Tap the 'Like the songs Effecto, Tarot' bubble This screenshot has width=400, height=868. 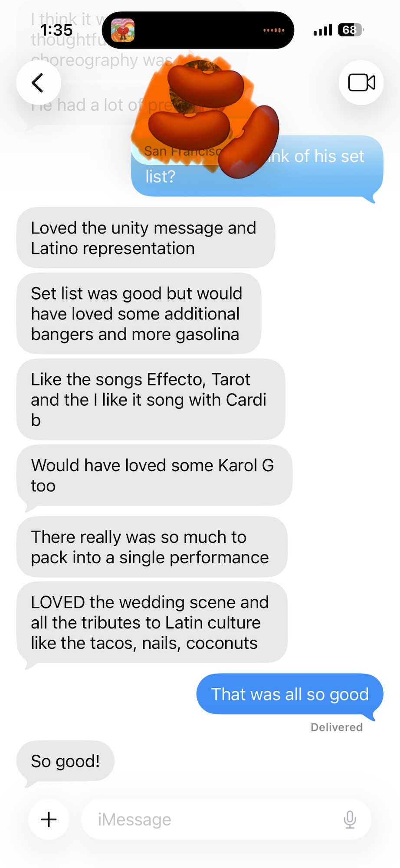pos(151,399)
